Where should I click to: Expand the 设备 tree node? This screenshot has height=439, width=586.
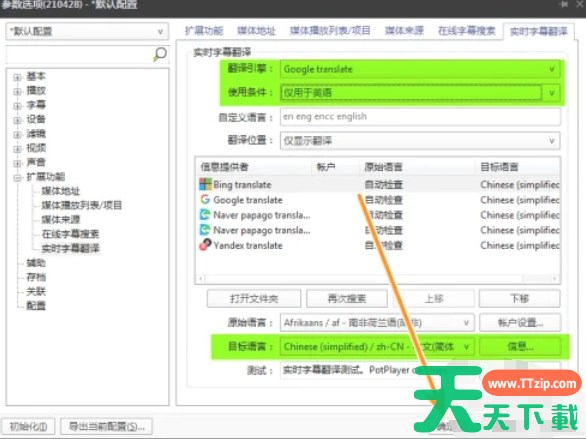(17, 120)
